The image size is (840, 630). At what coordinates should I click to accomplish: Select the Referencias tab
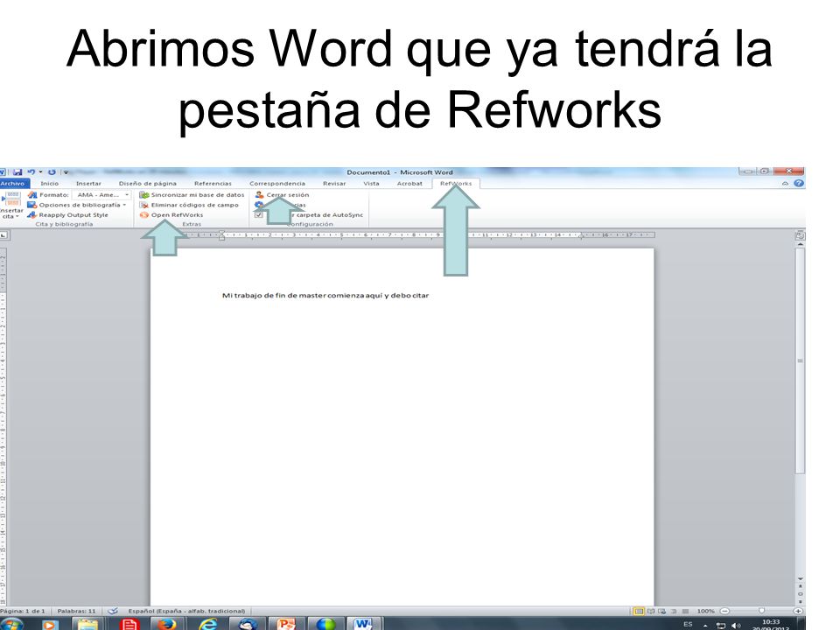pyautogui.click(x=213, y=183)
